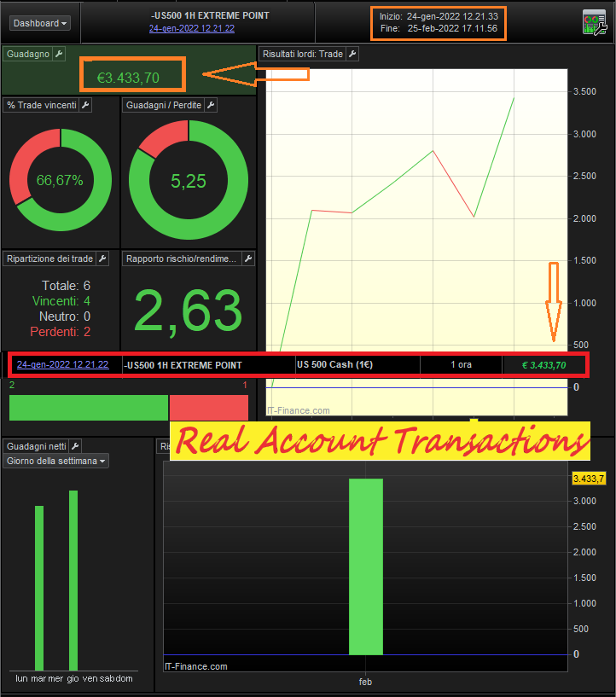Click the -US500 1H EXTREME POINT header title
Screen dimensions: 616x697
(x=210, y=15)
